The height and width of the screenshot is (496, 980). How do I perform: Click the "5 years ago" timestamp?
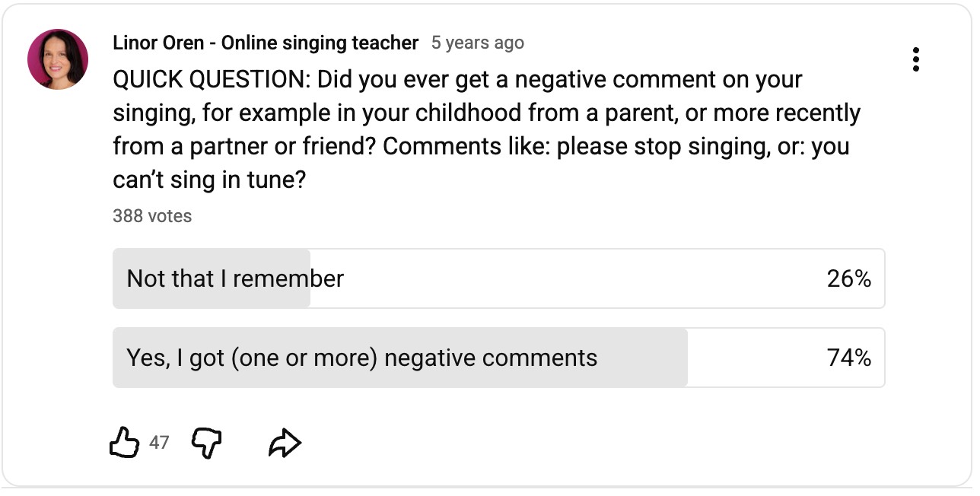click(477, 43)
